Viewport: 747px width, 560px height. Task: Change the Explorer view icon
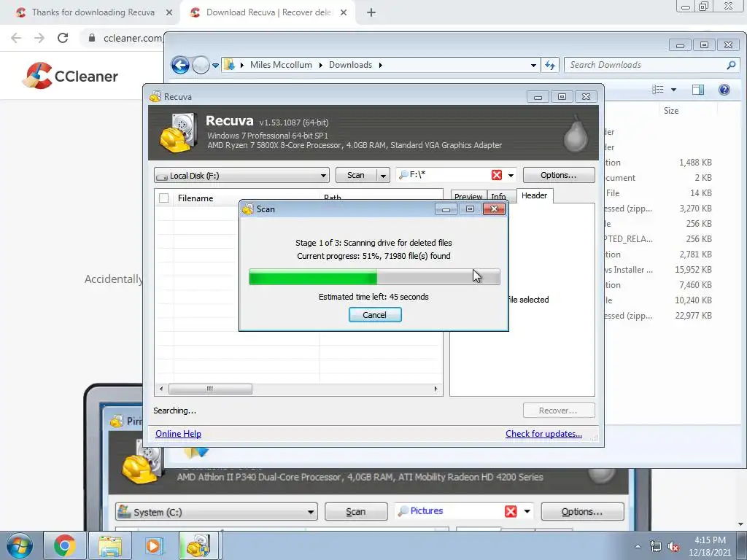pyautogui.click(x=657, y=90)
